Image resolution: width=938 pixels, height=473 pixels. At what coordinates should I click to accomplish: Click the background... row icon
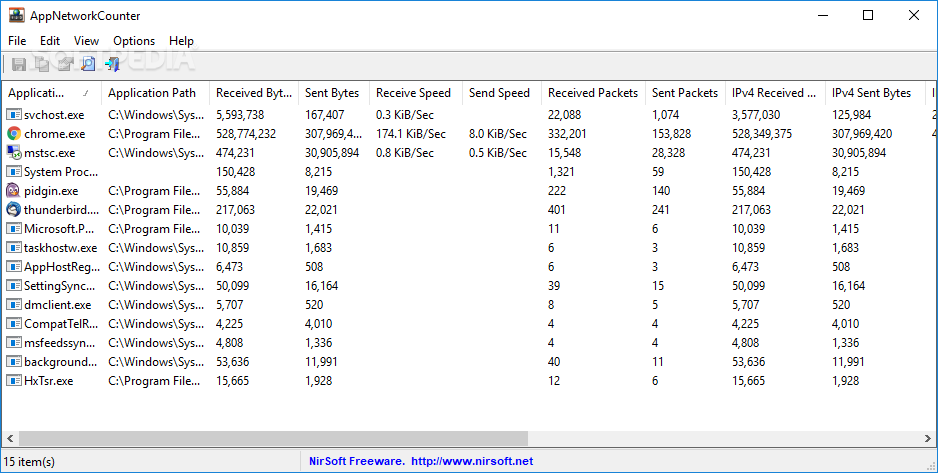14,362
